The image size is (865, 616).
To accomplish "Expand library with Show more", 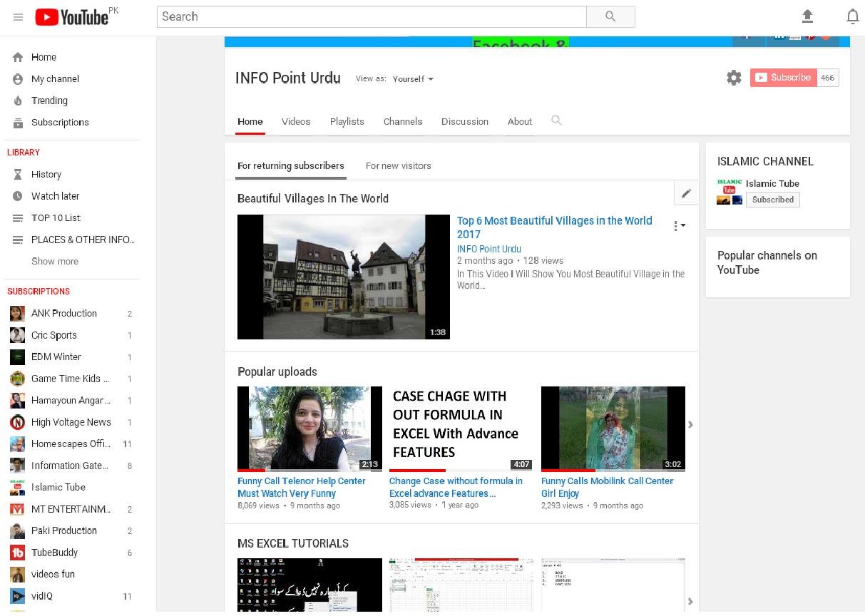I will (x=55, y=261).
